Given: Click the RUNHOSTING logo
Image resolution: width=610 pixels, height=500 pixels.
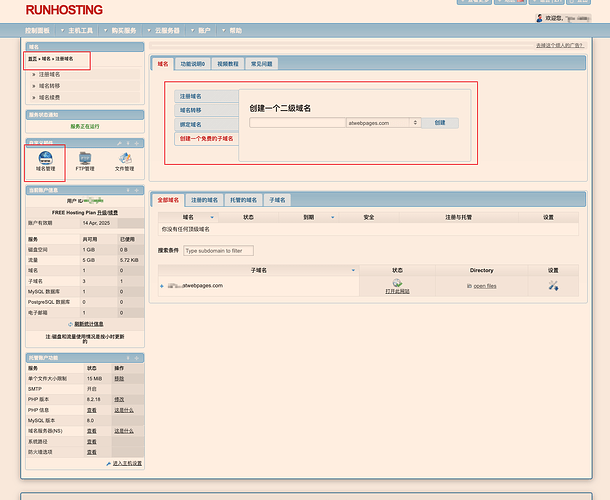Looking at the screenshot, I should 64,10.
